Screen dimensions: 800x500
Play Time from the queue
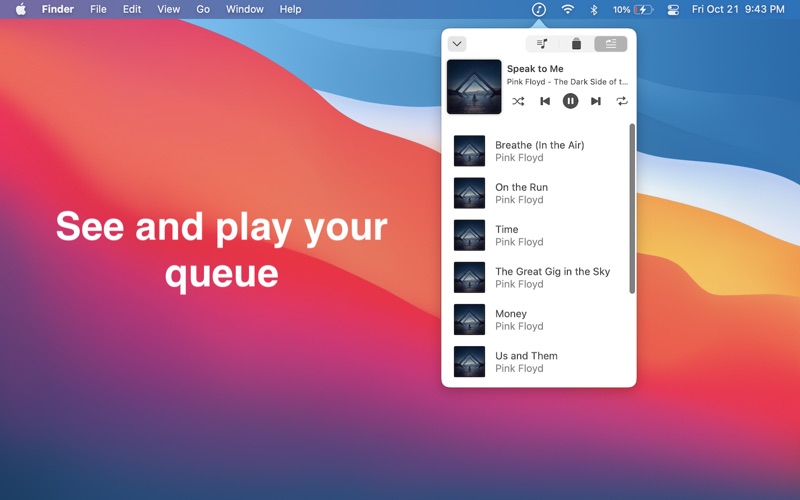(x=538, y=235)
